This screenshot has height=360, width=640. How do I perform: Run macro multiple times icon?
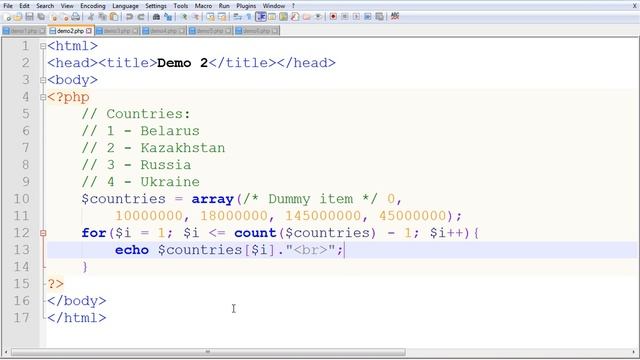(x=367, y=17)
